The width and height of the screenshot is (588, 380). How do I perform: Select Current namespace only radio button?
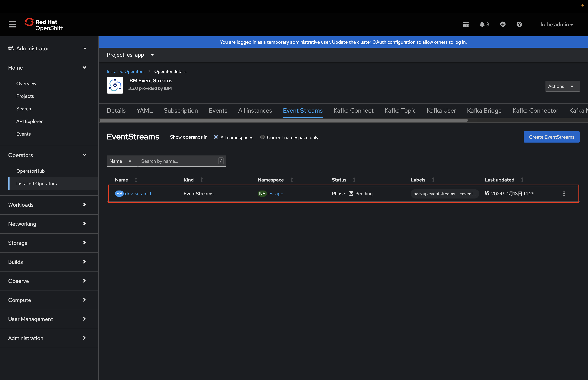pyautogui.click(x=262, y=137)
